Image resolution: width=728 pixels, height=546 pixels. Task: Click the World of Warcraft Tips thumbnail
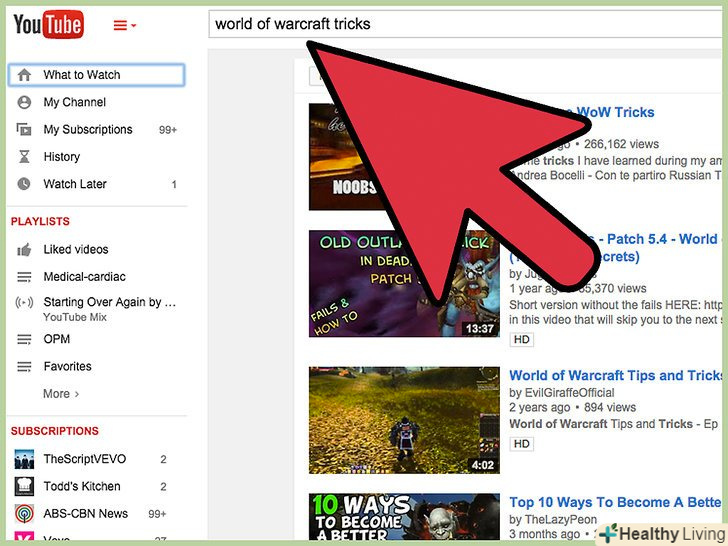coord(404,420)
